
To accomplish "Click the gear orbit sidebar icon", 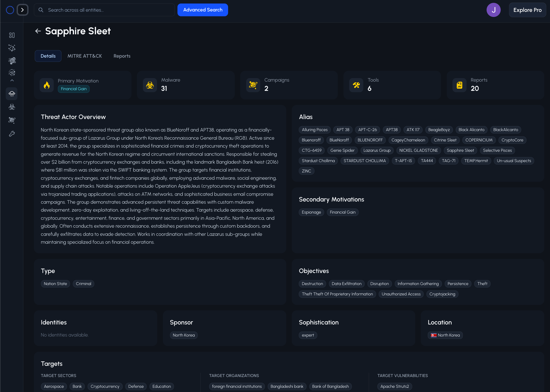I will (x=12, y=72).
